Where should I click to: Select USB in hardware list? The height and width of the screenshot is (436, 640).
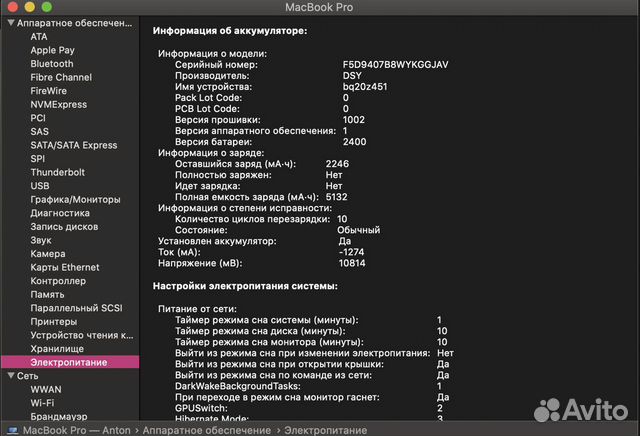[x=40, y=186]
